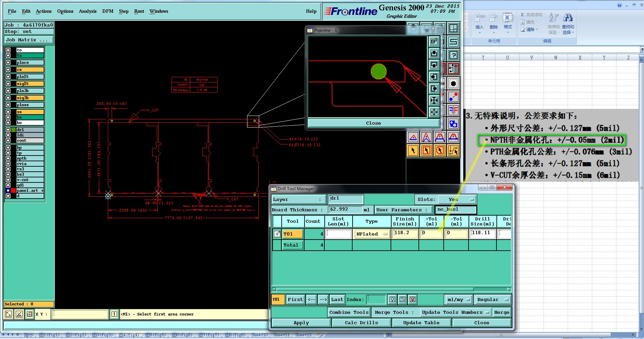Click the blue overlapping shapes icon
This screenshot has width=644, height=339.
(x=453, y=124)
